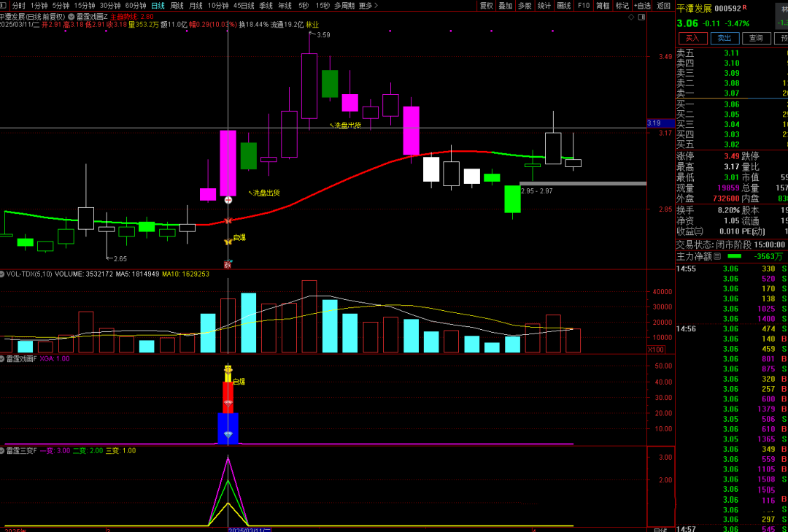Click the marker icon at bottom of crosshair line
Image resolution: width=788 pixels, height=532 pixels.
[228, 264]
